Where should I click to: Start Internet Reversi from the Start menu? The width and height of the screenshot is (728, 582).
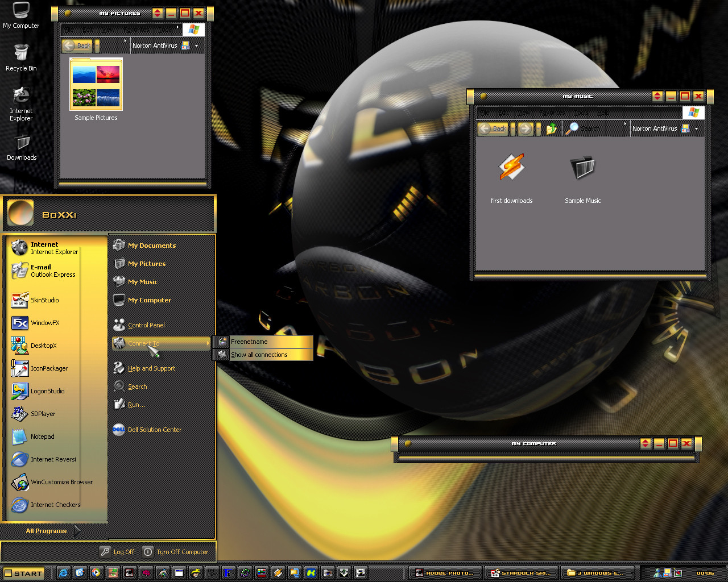(44, 459)
